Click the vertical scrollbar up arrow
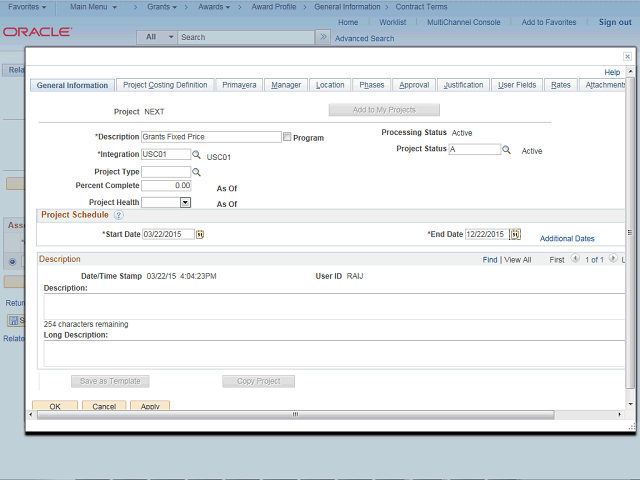This screenshot has width=640, height=480. [631, 71]
